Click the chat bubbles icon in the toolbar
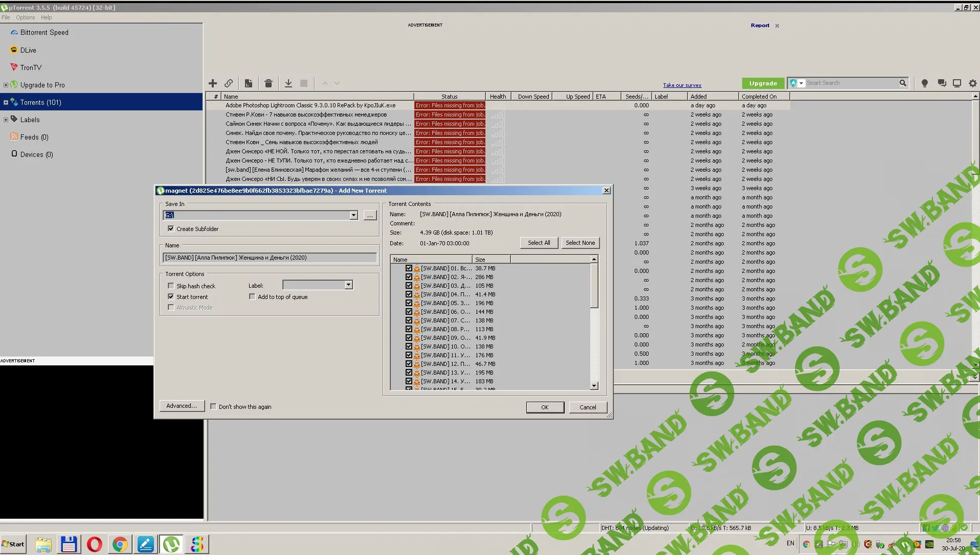 pos(942,83)
